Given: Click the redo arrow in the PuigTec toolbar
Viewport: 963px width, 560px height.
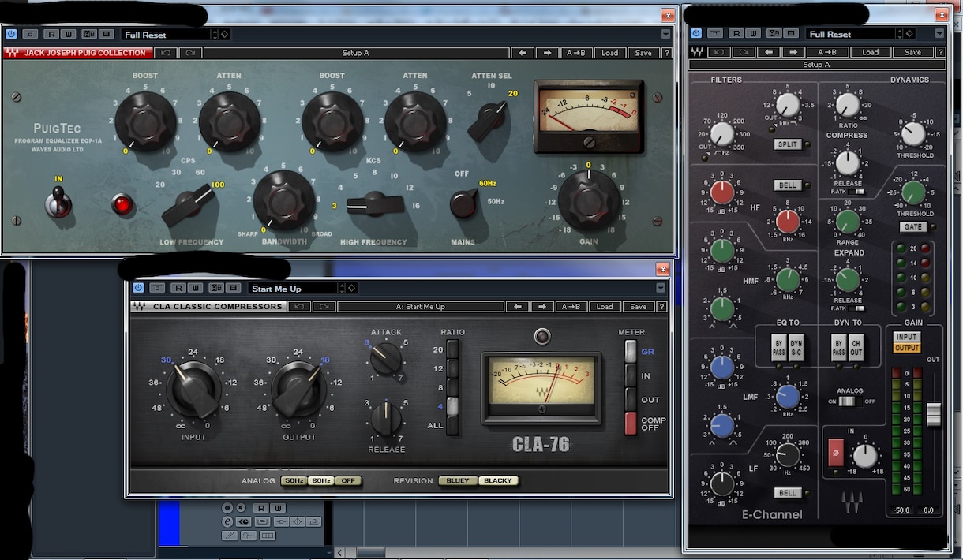Looking at the screenshot, I should (190, 53).
